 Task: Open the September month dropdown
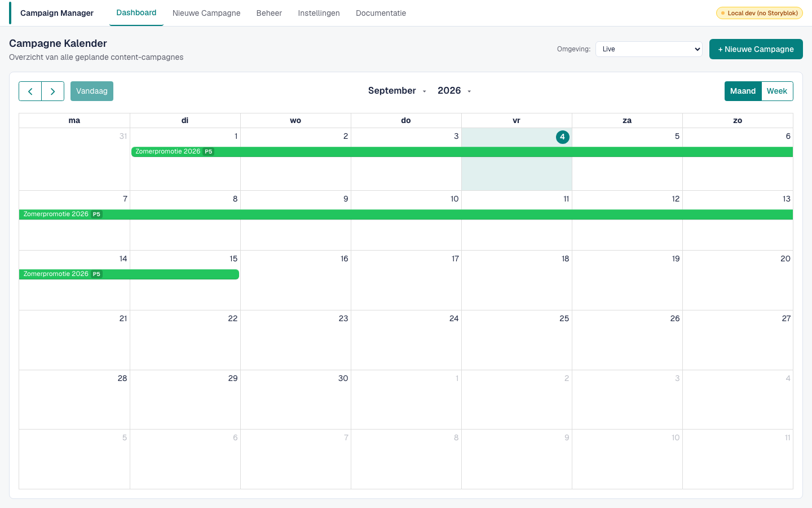click(397, 91)
